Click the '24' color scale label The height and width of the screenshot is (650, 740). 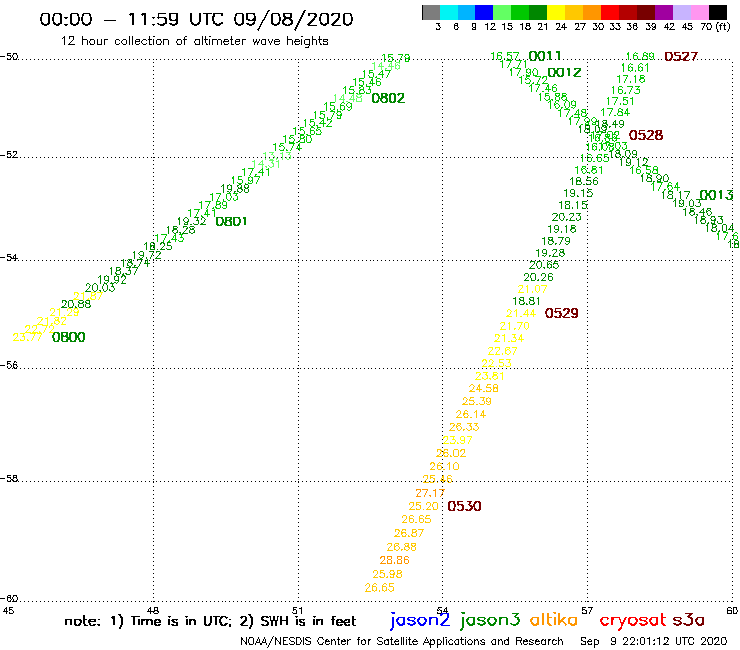pos(561,26)
